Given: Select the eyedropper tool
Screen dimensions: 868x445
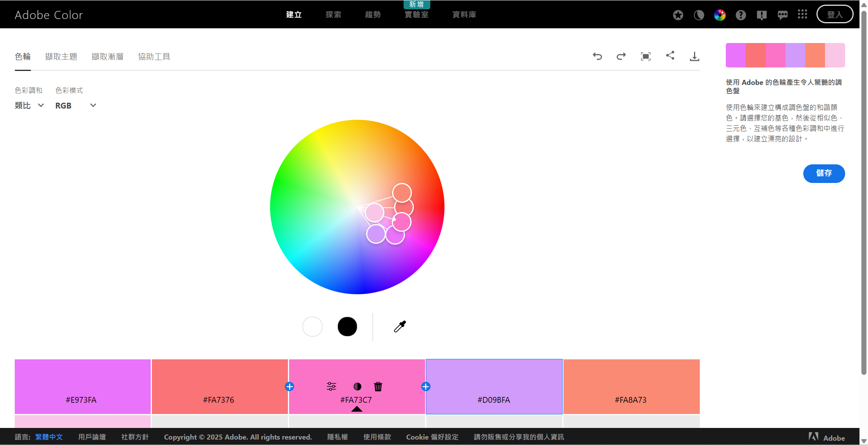Looking at the screenshot, I should click(400, 326).
